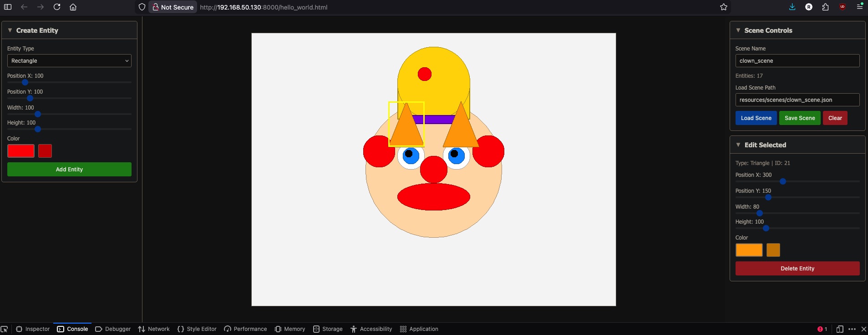Click the clown's red mouth ellipse
The width and height of the screenshot is (868, 335).
(434, 197)
